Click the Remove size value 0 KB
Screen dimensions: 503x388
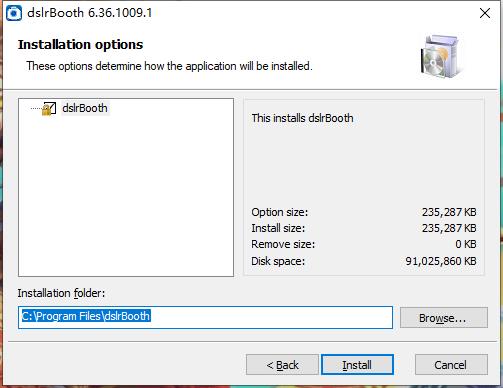[466, 244]
